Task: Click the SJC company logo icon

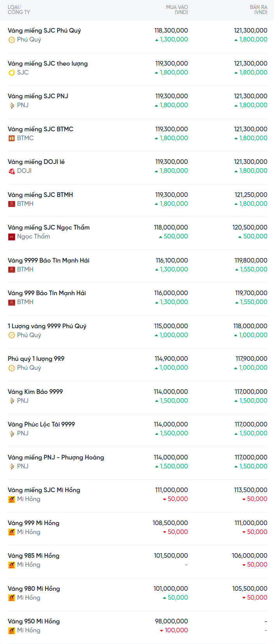Action: point(12,73)
